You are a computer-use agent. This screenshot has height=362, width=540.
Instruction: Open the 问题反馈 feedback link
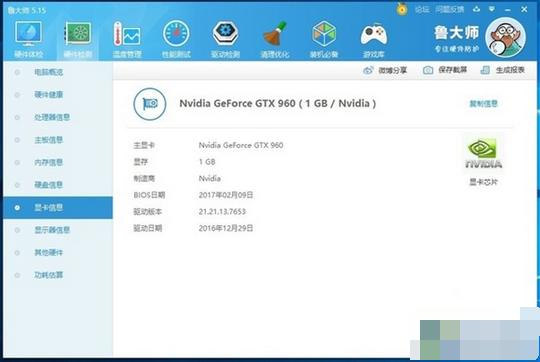click(x=449, y=10)
